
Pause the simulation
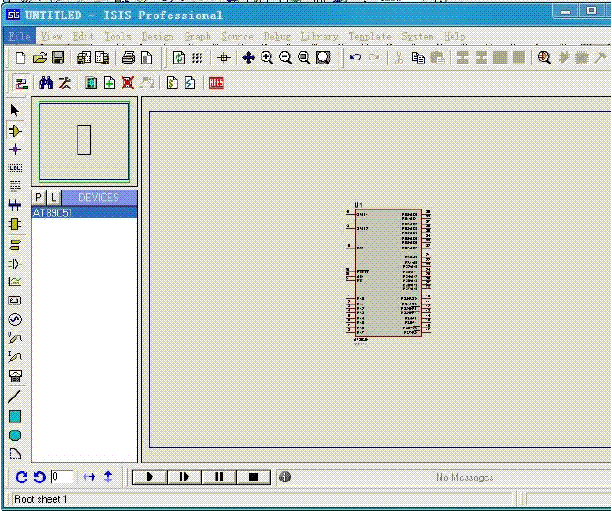[219, 478]
